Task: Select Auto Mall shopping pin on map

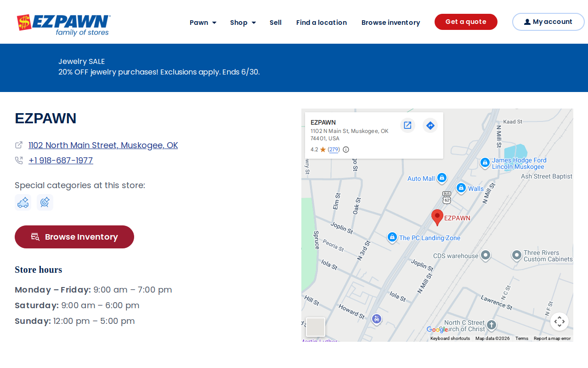Action: (x=442, y=178)
